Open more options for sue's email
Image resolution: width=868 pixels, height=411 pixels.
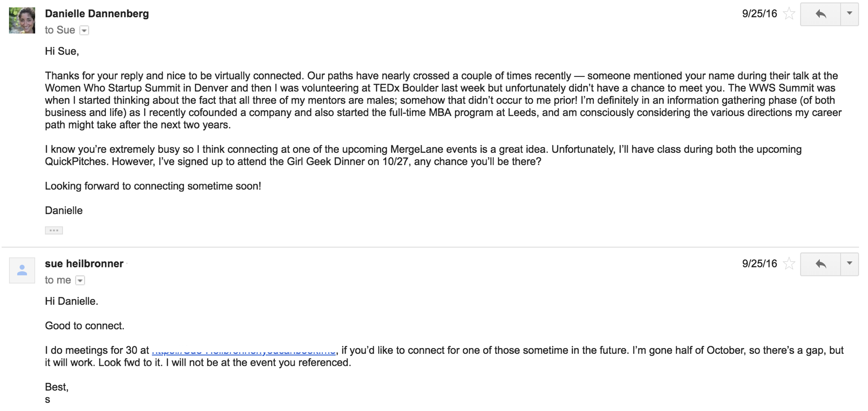tap(849, 264)
